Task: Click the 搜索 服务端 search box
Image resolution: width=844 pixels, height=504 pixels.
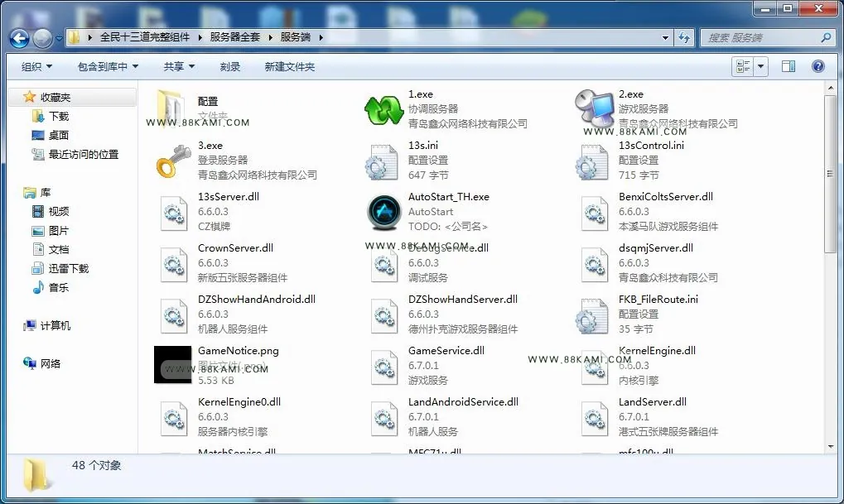Action: pos(760,37)
